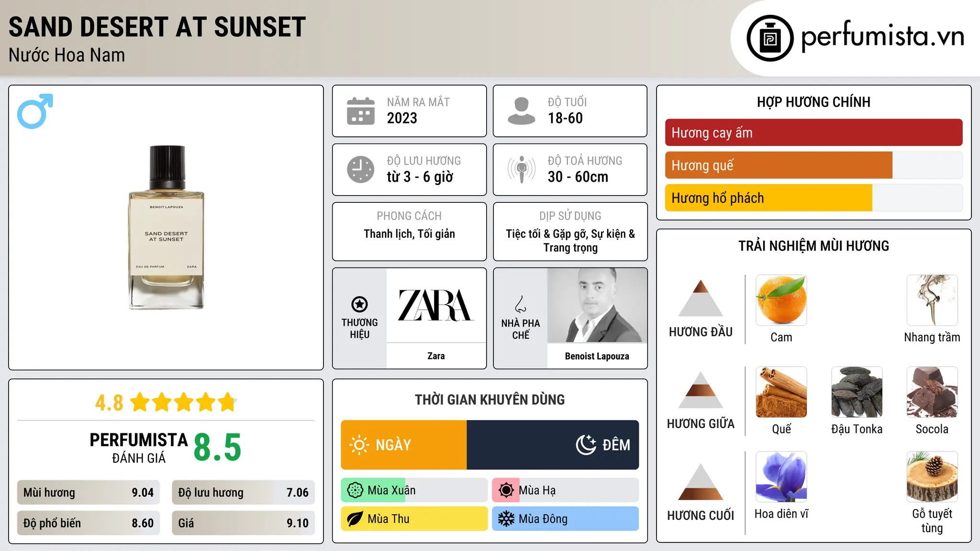Click the age range 18-60
This screenshot has height=551, width=980.
[x=565, y=118]
